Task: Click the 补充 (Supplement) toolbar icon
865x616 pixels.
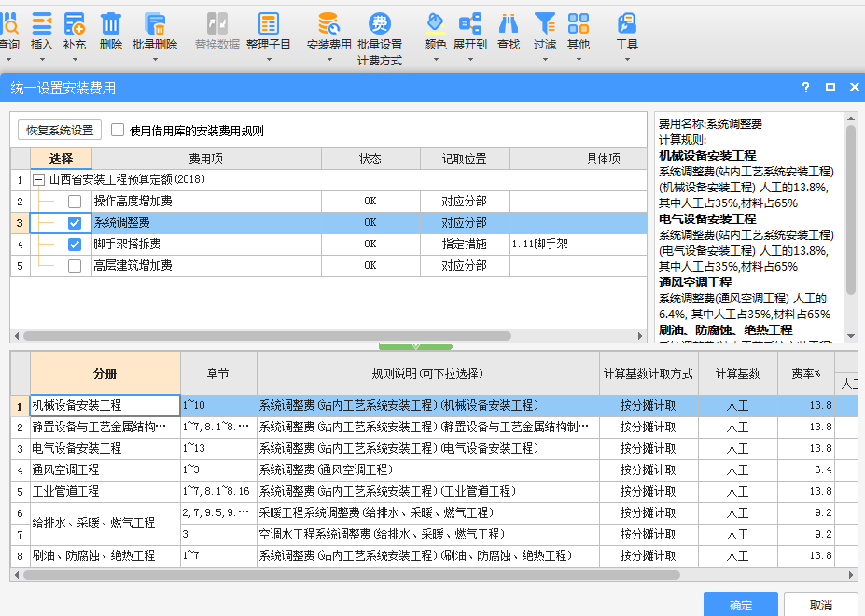Action: tap(75, 23)
